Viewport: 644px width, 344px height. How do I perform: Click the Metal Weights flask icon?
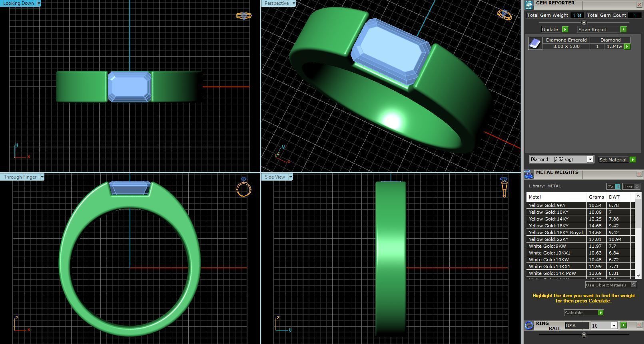[x=529, y=175]
